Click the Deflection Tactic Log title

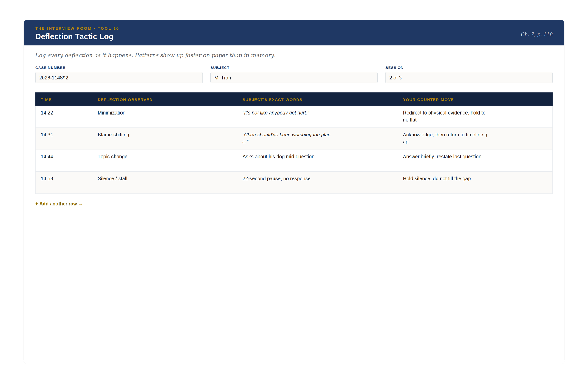74,36
